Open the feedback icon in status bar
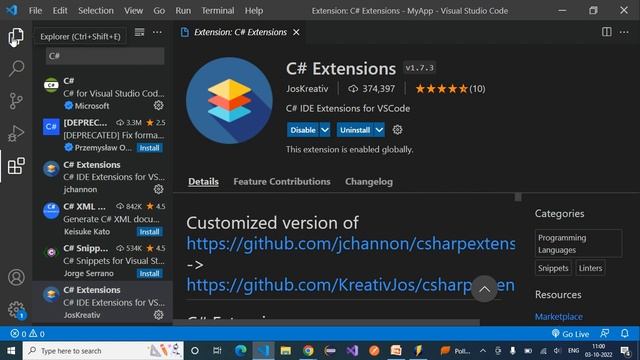Image resolution: width=640 pixels, height=360 pixels. pyautogui.click(x=604, y=333)
